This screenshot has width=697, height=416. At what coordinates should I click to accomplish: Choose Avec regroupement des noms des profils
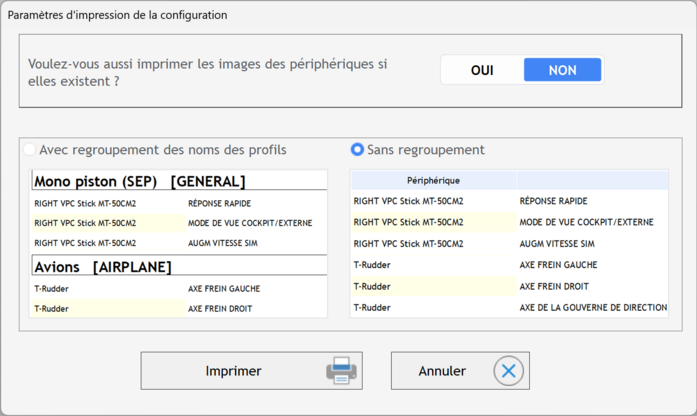(x=156, y=150)
